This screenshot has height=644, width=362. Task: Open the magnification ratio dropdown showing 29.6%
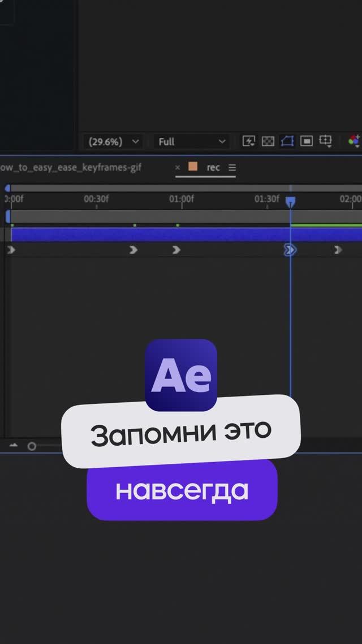click(x=113, y=142)
